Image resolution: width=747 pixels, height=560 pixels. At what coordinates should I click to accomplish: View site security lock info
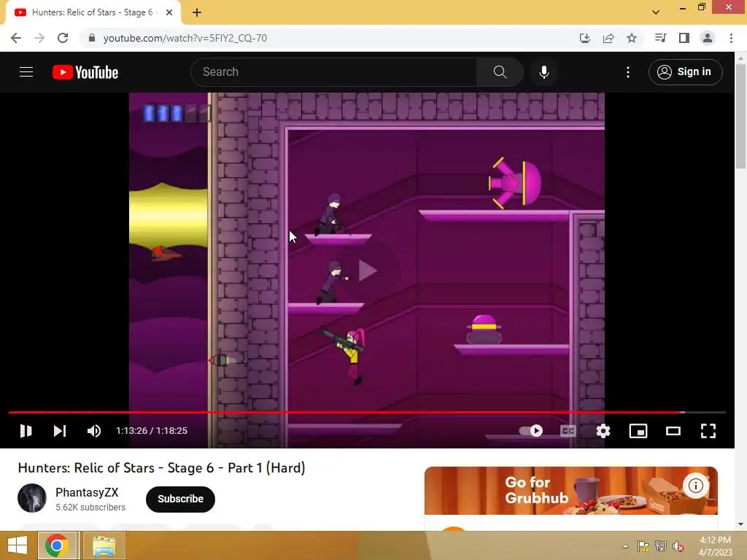(91, 38)
